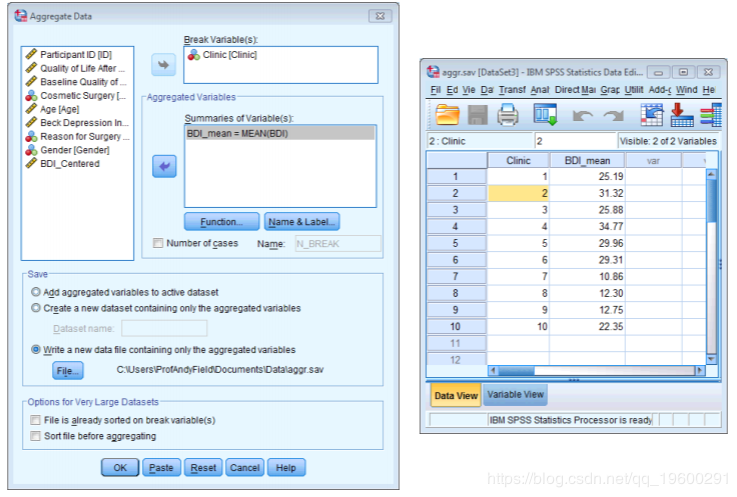Screen dimensions: 737x497
Task: Click Go to variable icon with red arrow
Action: click(682, 114)
